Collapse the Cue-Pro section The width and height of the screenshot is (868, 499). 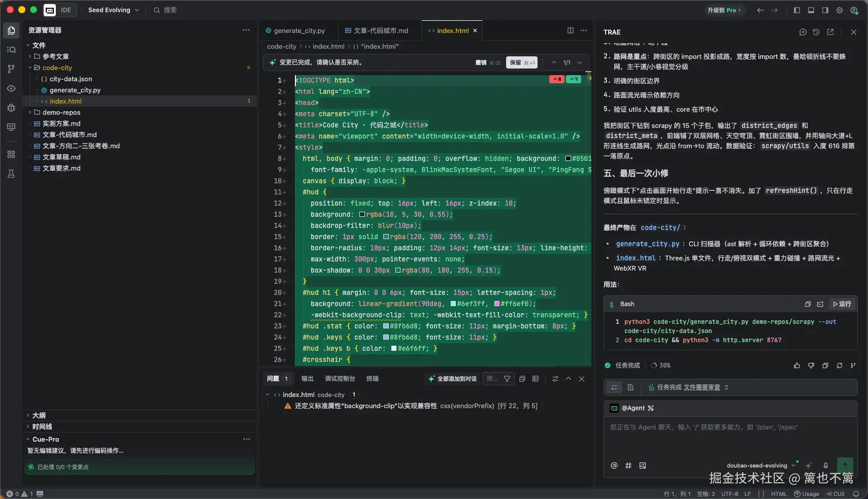pyautogui.click(x=28, y=439)
